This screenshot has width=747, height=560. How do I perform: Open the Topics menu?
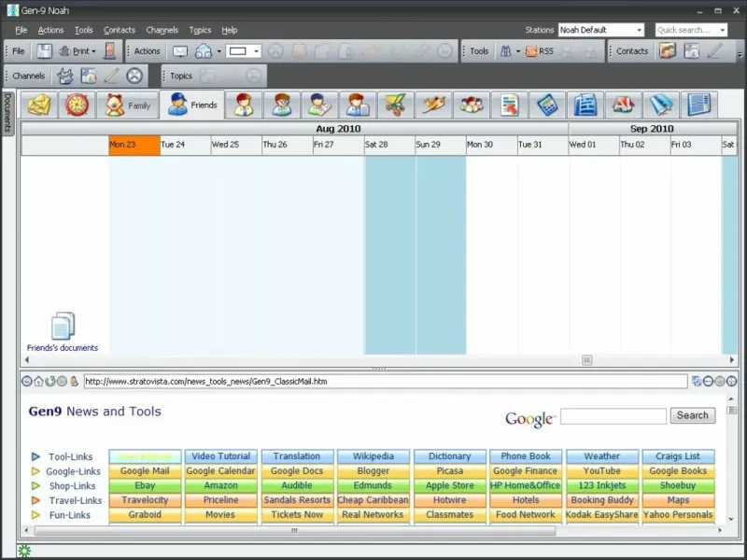200,30
